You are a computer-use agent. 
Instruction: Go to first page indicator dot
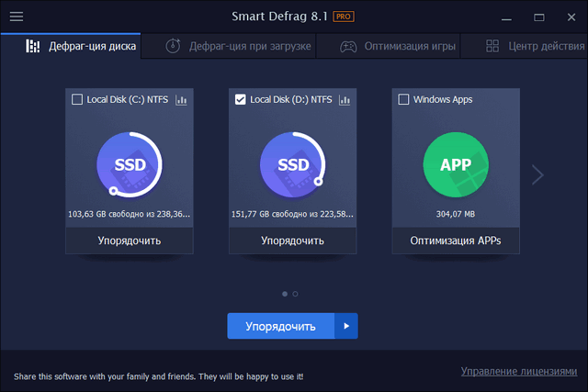point(285,294)
